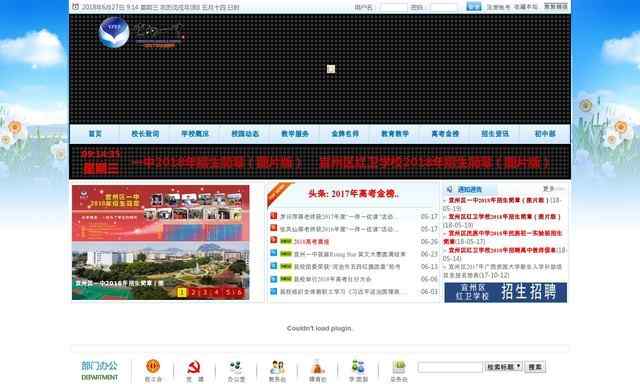Open the news item dated 06-13
The width and height of the screenshot is (640, 384).
347,267
